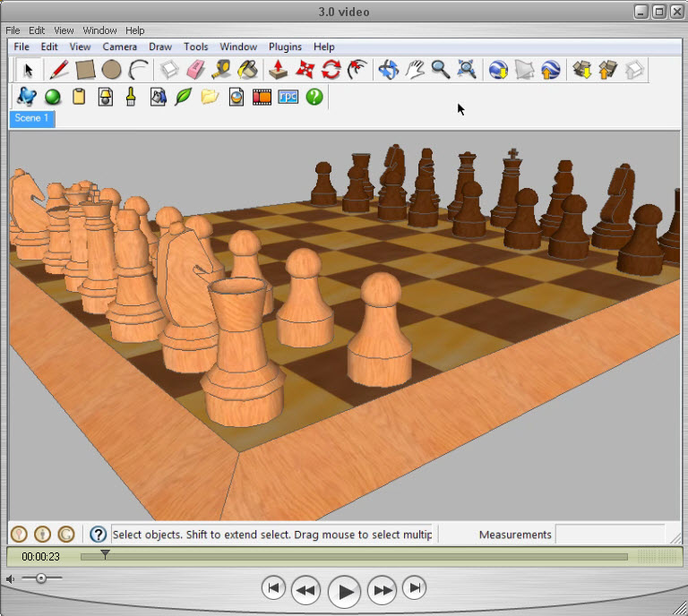Image resolution: width=688 pixels, height=616 pixels.
Task: Open the Camera menu
Action: [x=119, y=47]
